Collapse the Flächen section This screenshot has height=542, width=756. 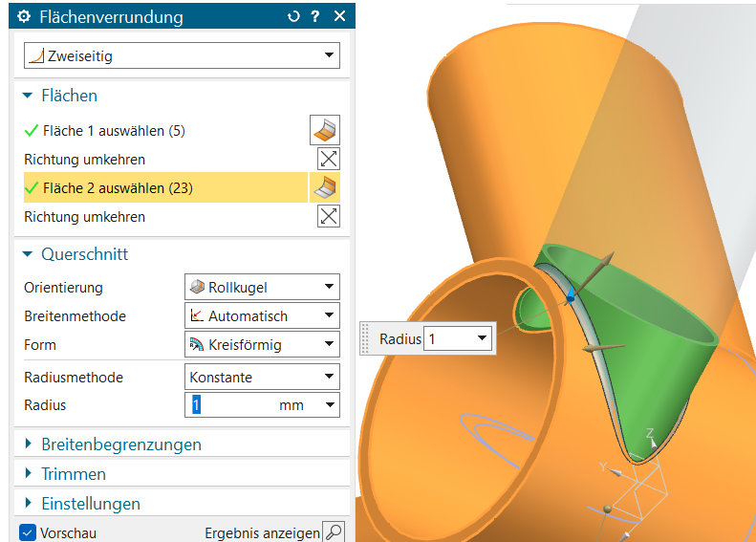pos(28,96)
